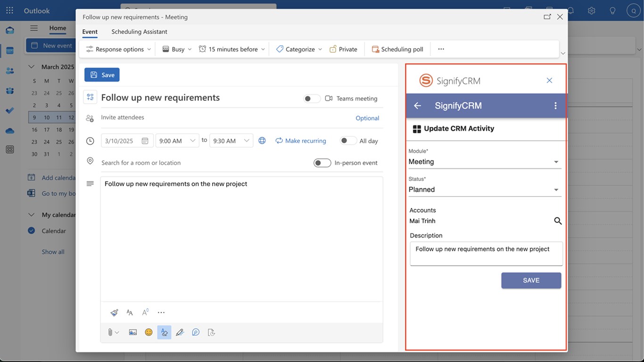Screen dimensions: 644x362
Task: Open the Tips lightbulb icon
Action: pyautogui.click(x=612, y=10)
